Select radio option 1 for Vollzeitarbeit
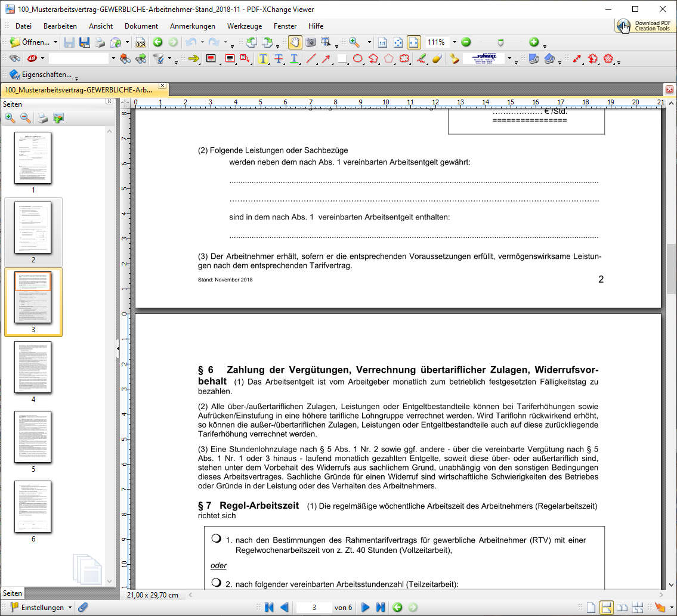The image size is (677, 616). coord(217,538)
